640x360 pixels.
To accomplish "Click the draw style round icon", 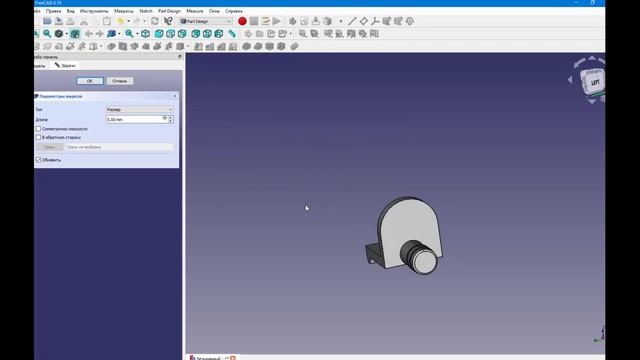I will pyautogui.click(x=59, y=34).
